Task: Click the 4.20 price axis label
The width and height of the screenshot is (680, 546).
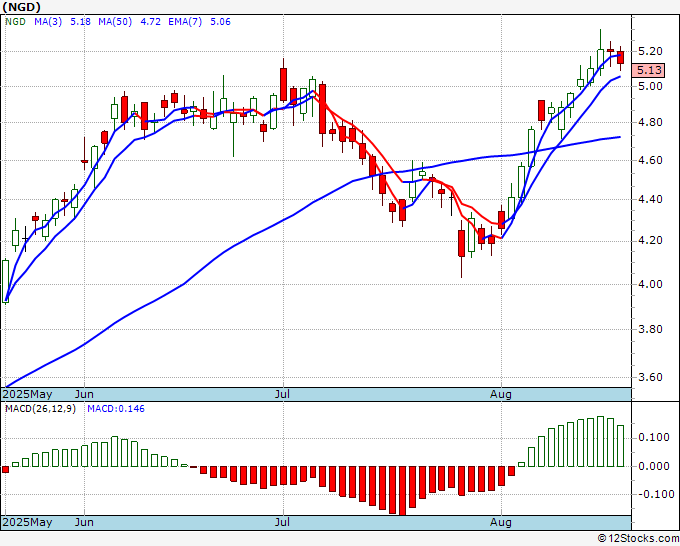Action: tap(650, 241)
